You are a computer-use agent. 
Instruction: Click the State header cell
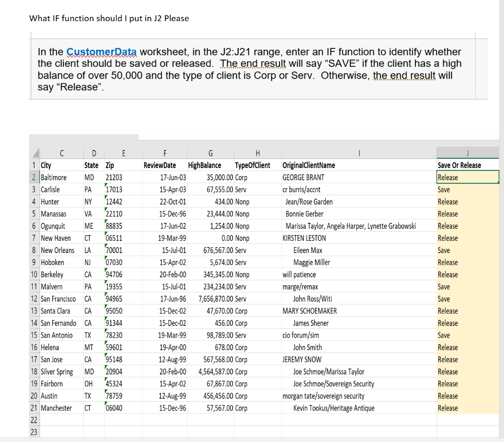(x=94, y=165)
